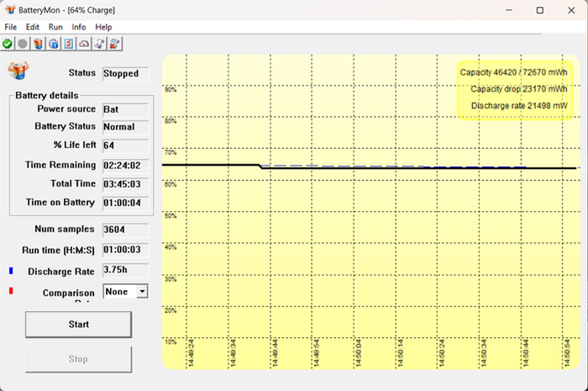
Task: Click the 50% axis label on the graph
Action: point(171,216)
